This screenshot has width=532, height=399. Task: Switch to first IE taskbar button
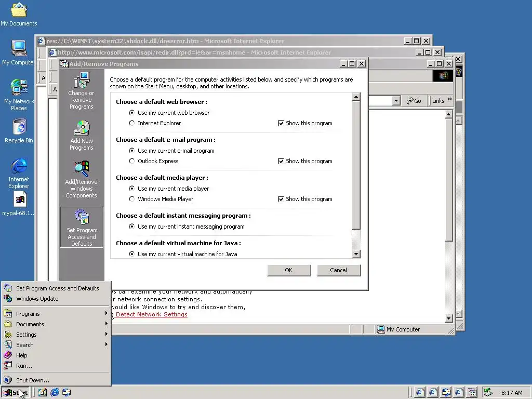pos(420,393)
